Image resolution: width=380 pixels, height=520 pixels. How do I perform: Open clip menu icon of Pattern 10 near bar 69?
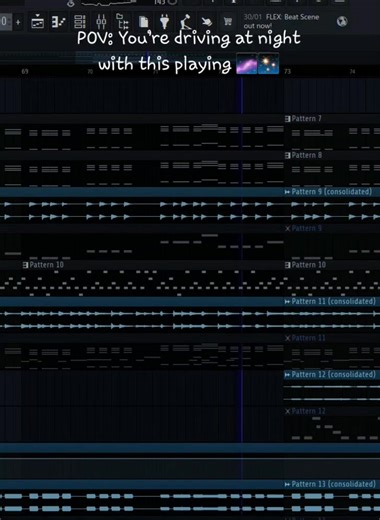tap(25, 265)
